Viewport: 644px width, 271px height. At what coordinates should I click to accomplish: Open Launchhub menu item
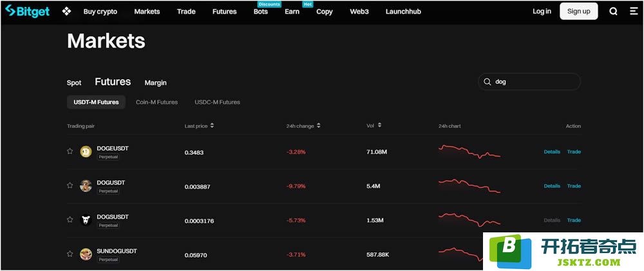[403, 12]
